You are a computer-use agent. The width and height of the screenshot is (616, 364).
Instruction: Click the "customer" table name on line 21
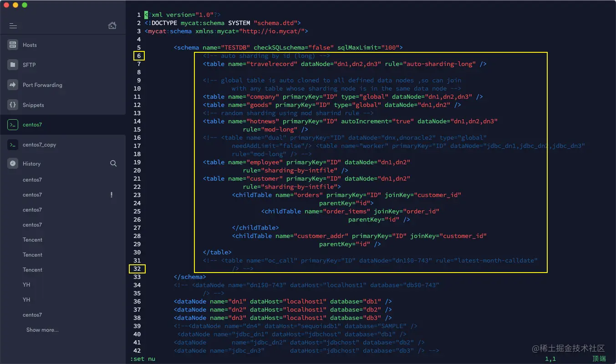point(265,178)
